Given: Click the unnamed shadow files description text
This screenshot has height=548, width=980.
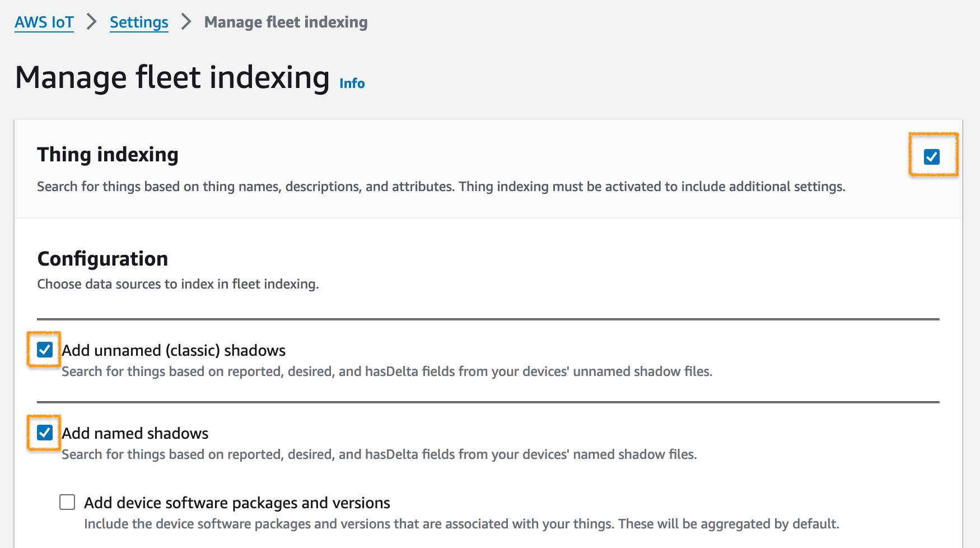Looking at the screenshot, I should click(386, 371).
